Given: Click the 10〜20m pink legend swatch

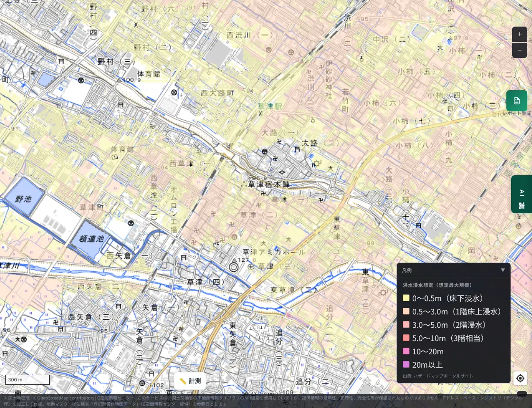Looking at the screenshot, I should 406,351.
